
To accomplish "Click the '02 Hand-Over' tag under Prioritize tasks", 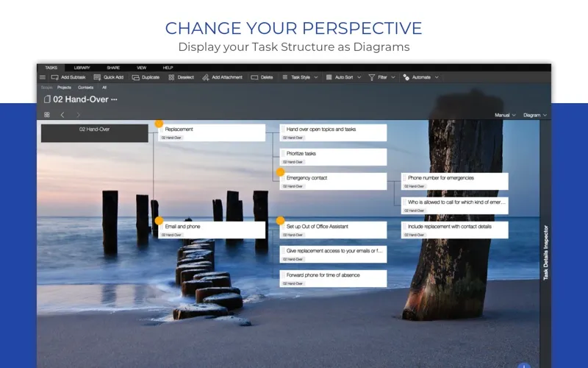I will click(x=293, y=162).
